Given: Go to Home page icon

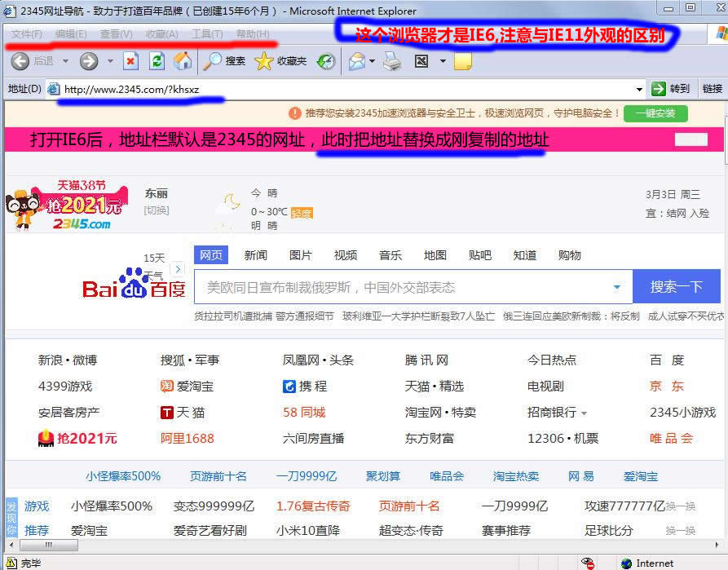Looking at the screenshot, I should pos(183,61).
